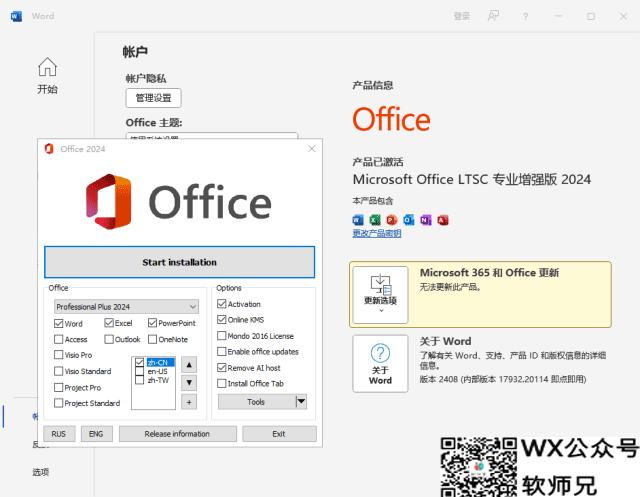Uncheck the PowerPoint checkbox
This screenshot has height=497, width=640.
click(x=152, y=323)
